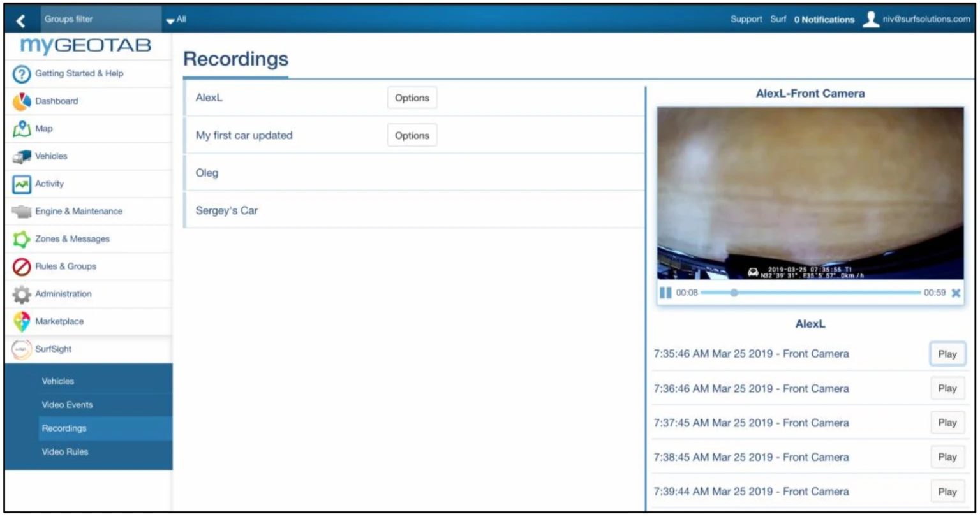Select Vehicles under SurfSight submenu

106,381
